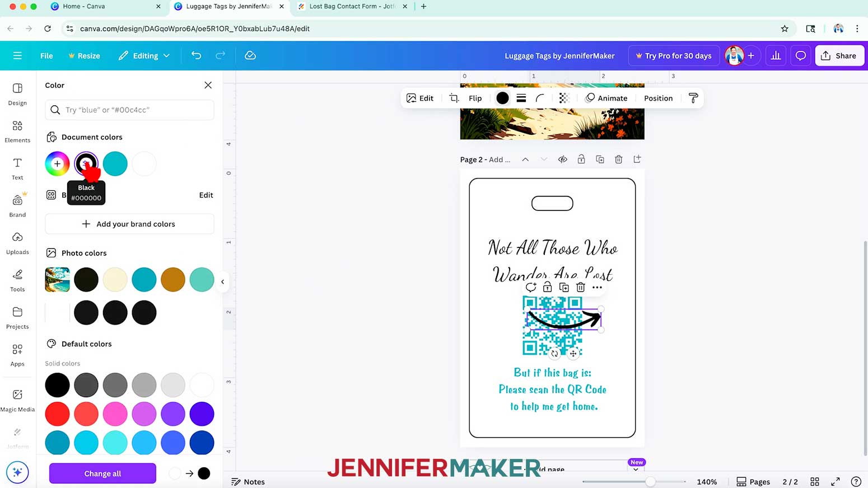Image resolution: width=868 pixels, height=488 pixels.
Task: Click the crop icon in the toolbar
Action: 454,98
